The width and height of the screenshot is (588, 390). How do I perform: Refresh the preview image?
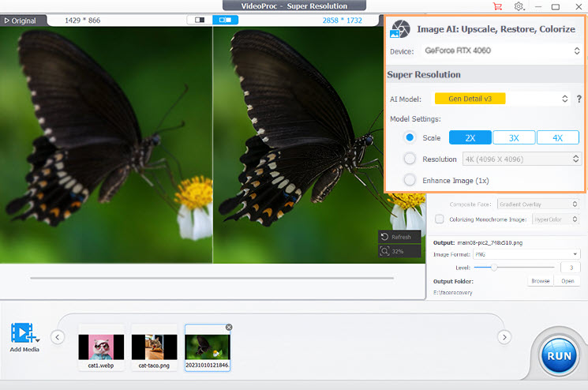[x=399, y=237]
